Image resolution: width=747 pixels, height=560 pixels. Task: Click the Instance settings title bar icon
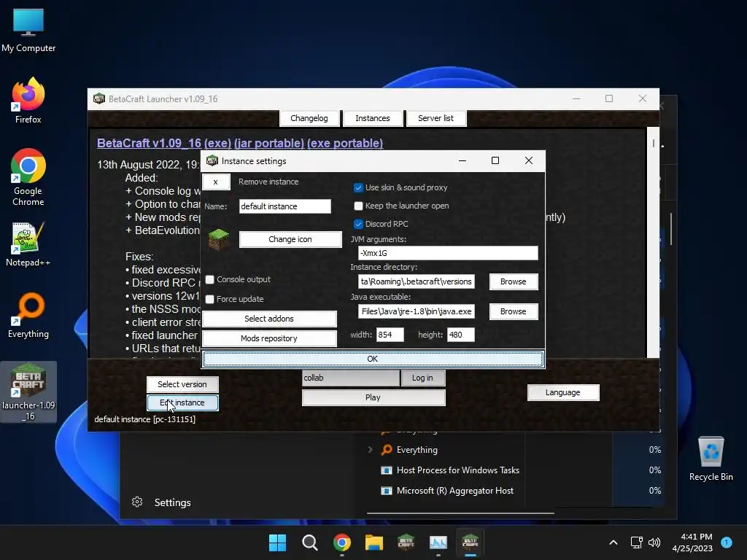pos(212,161)
